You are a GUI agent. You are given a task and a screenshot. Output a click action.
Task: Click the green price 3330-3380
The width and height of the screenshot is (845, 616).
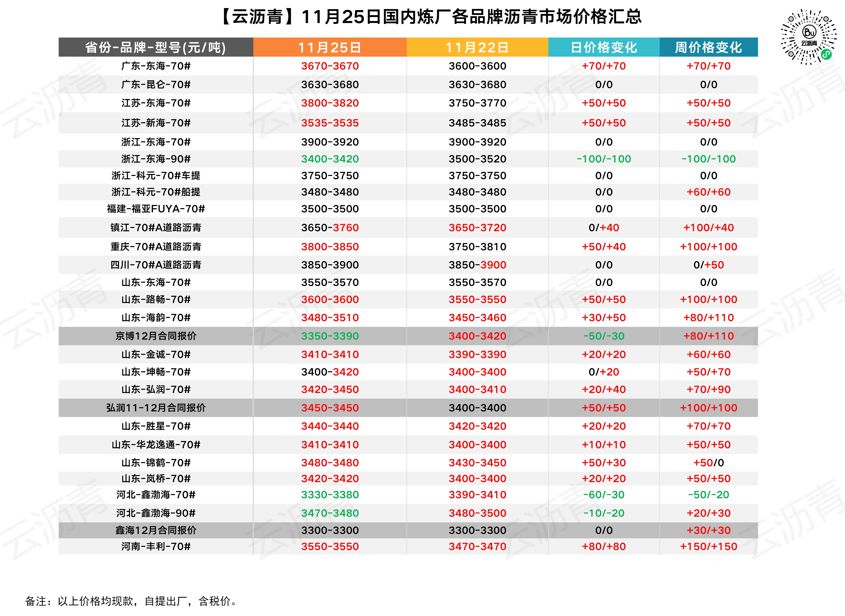[x=330, y=495]
